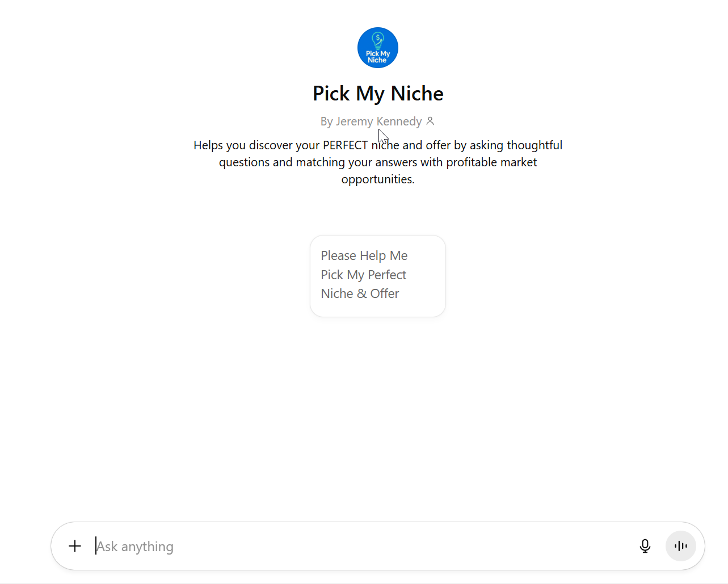
Task: Click the Pick My Niche round logo
Action: point(378,48)
